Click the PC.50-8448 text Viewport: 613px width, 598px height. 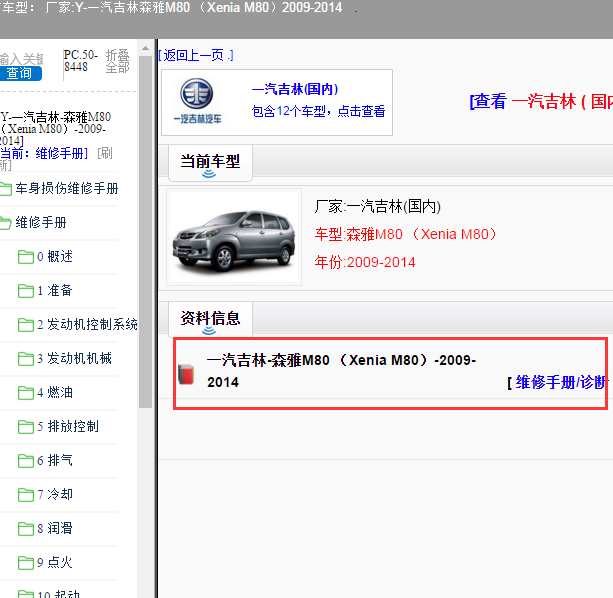tap(81, 61)
